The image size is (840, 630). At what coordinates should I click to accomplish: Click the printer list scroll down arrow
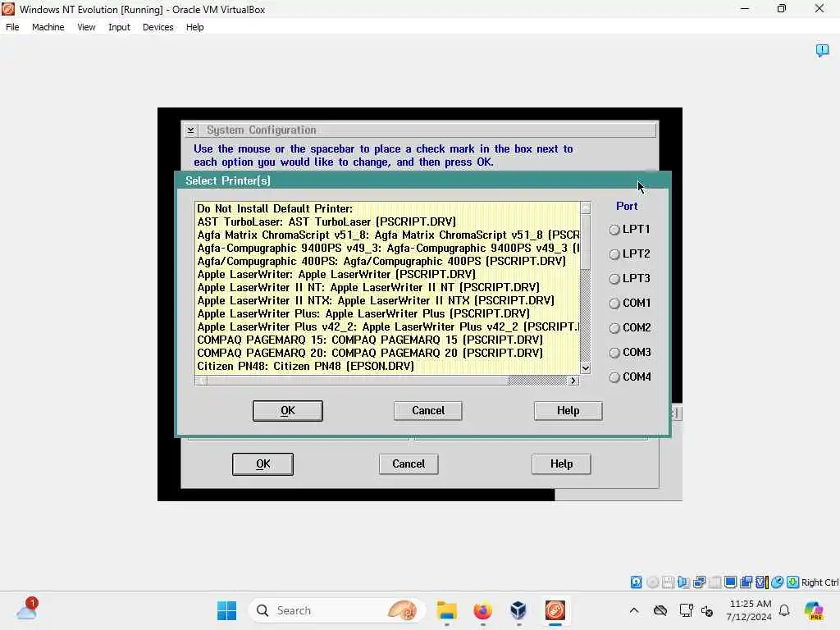(586, 368)
